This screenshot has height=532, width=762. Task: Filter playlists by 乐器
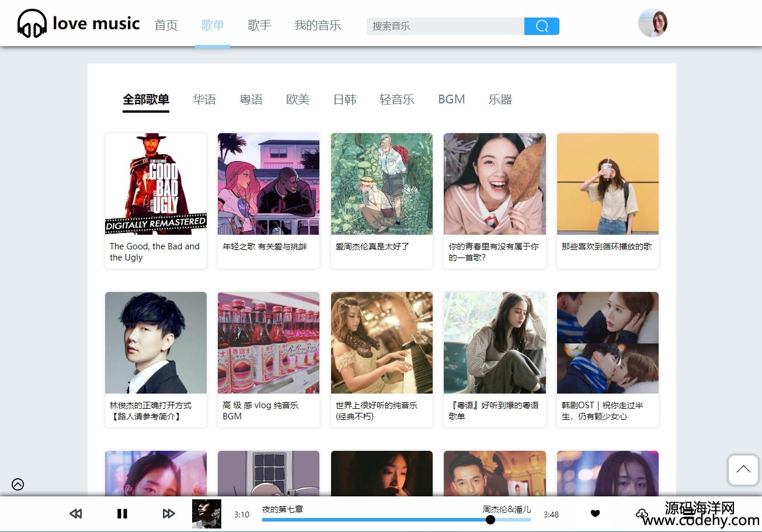(x=500, y=99)
